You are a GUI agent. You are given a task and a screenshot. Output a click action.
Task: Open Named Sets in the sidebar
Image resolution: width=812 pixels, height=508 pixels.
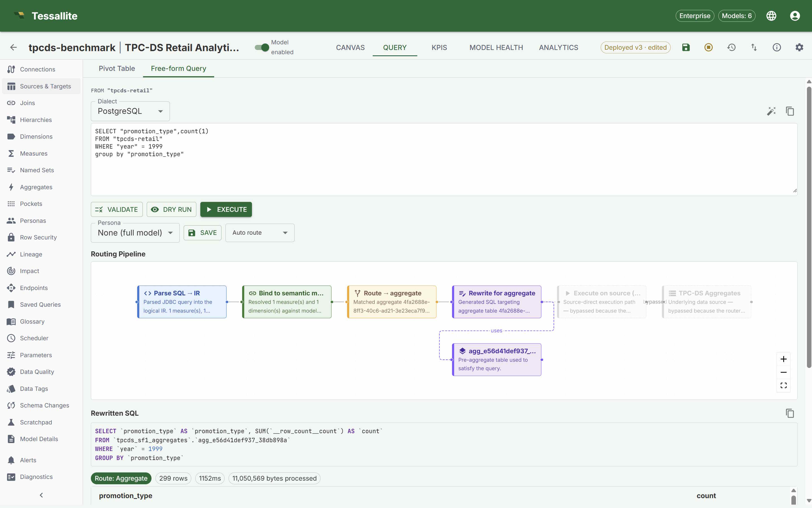click(41, 170)
